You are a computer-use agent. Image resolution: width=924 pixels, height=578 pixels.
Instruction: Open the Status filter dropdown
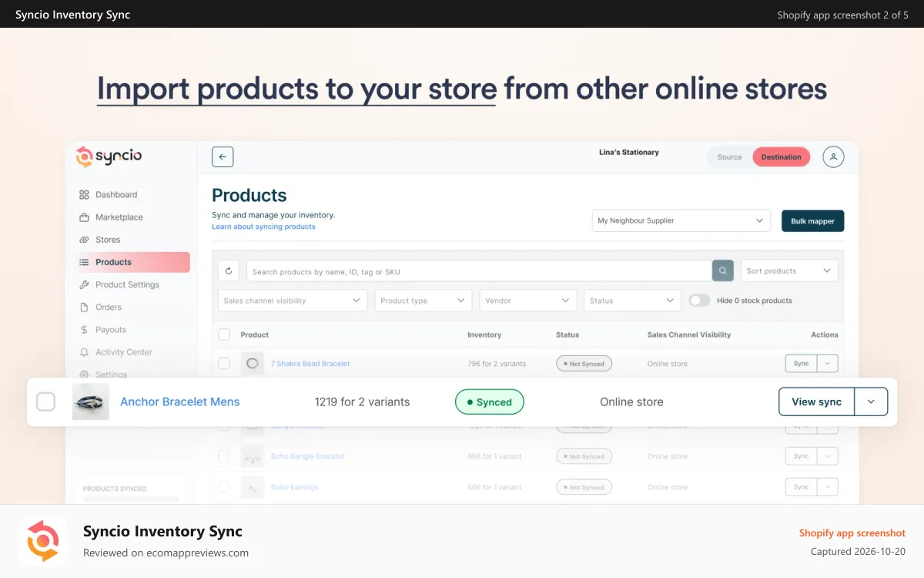tap(632, 301)
